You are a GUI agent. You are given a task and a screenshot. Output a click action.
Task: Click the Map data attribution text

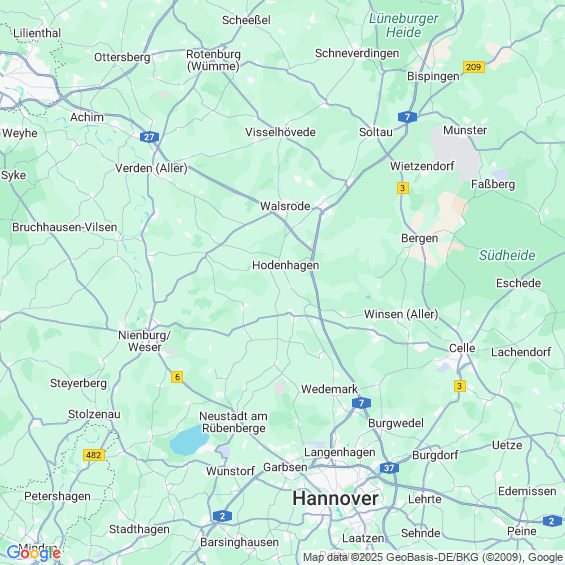433,557
